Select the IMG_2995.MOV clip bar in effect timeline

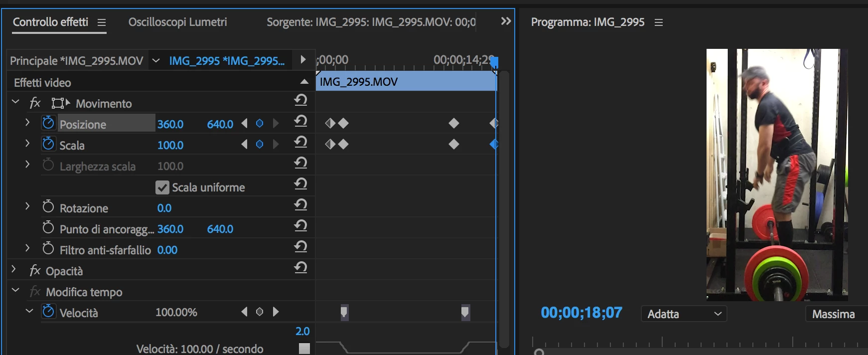click(407, 81)
